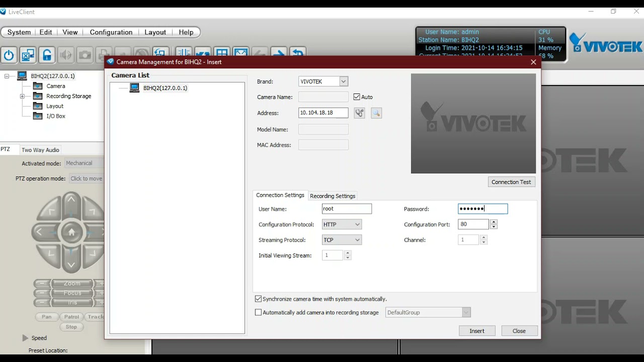644x362 pixels.
Task: Increase Channel value with up arrow
Action: tap(484, 237)
